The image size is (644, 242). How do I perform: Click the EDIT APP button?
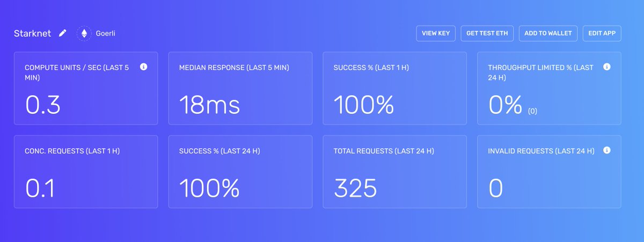(602, 33)
